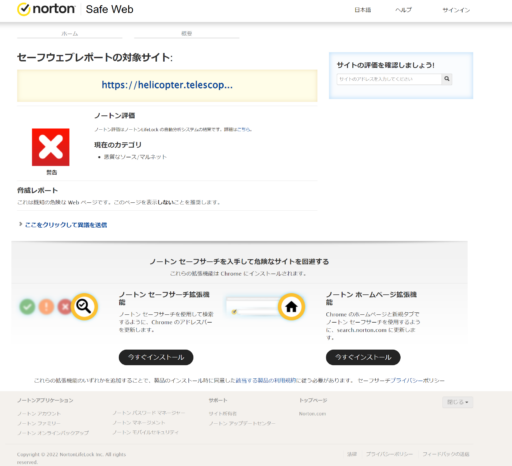512x466 pixels.
Task: Click the Safe Search magnifier circle icon
Action: coord(84,306)
